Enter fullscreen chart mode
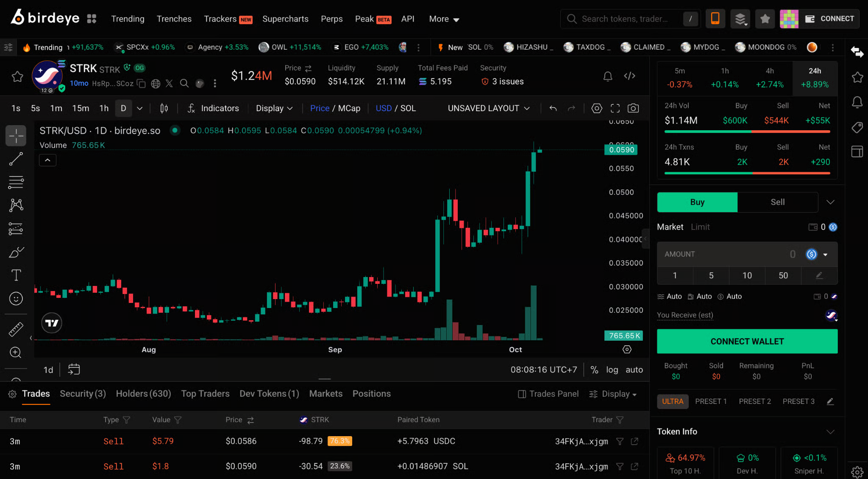 615,108
